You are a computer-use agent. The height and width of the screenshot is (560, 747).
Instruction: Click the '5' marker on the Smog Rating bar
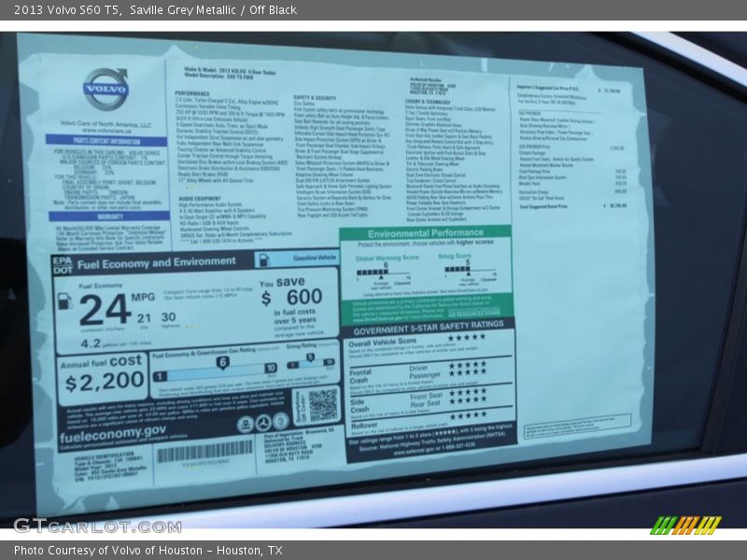(x=310, y=357)
